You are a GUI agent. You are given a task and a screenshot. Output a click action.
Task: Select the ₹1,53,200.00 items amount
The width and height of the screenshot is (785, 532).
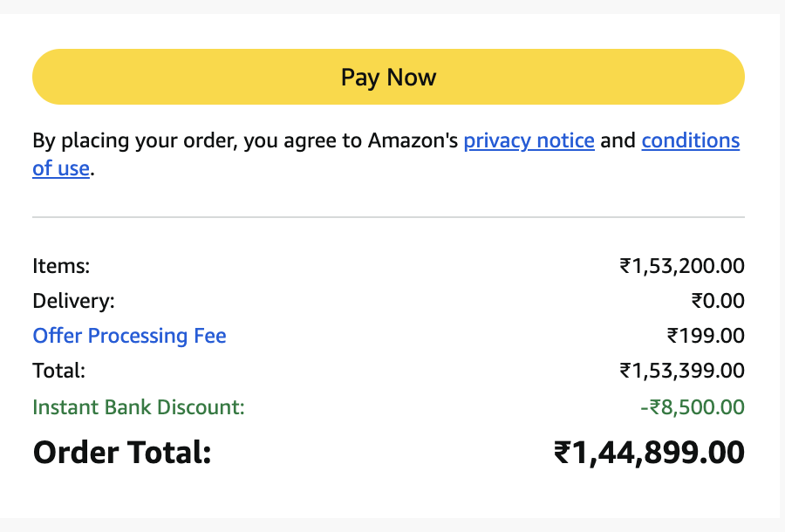tap(682, 266)
